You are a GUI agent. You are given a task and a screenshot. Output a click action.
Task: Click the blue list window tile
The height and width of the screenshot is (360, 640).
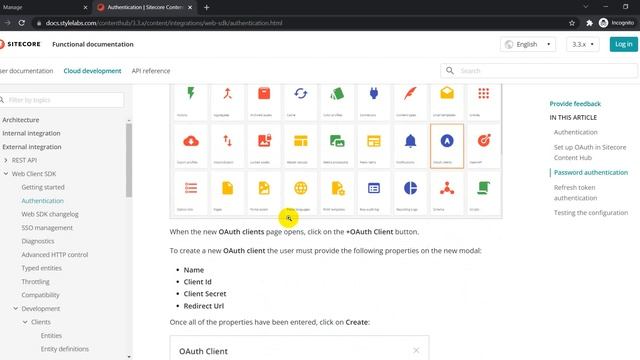click(x=374, y=193)
